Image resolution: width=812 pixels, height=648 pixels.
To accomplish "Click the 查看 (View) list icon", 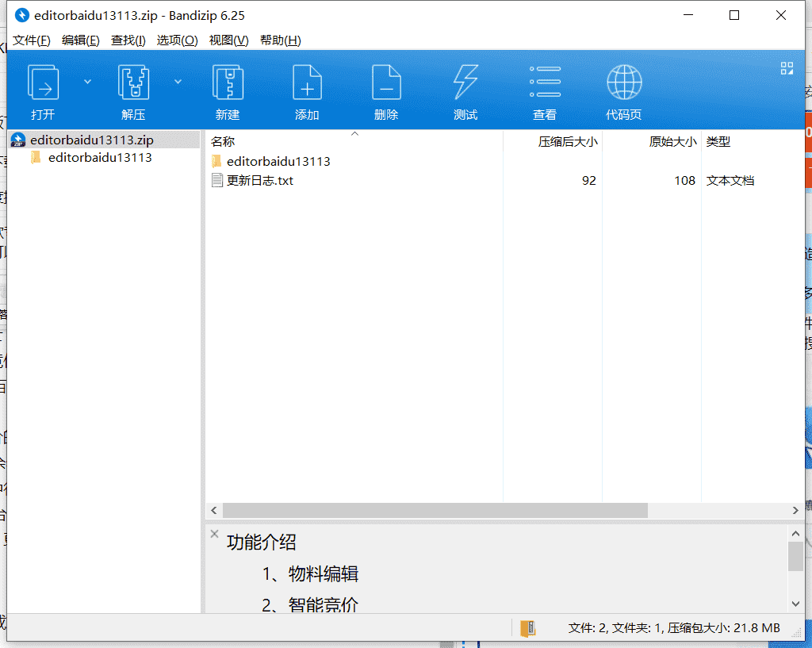I will tap(545, 82).
